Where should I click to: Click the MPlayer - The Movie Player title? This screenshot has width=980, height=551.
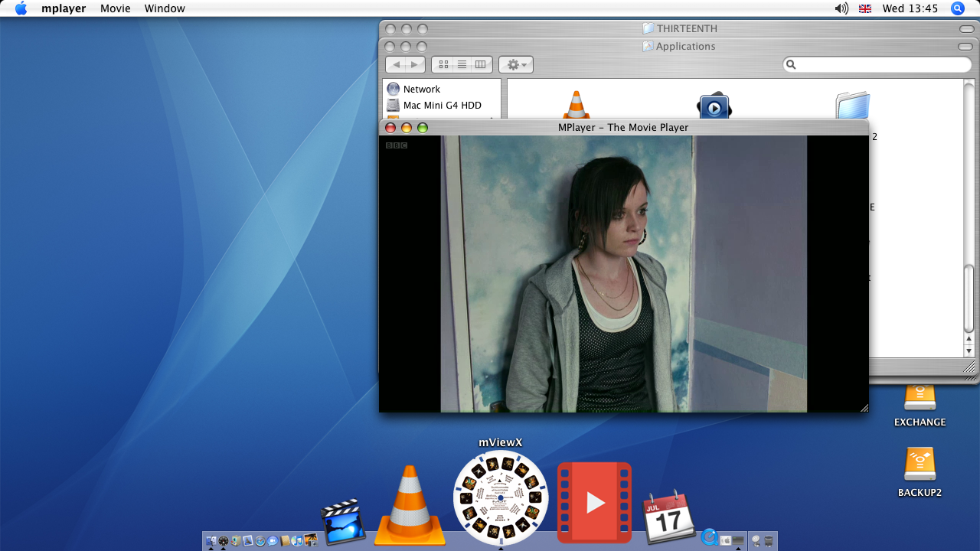pyautogui.click(x=623, y=127)
